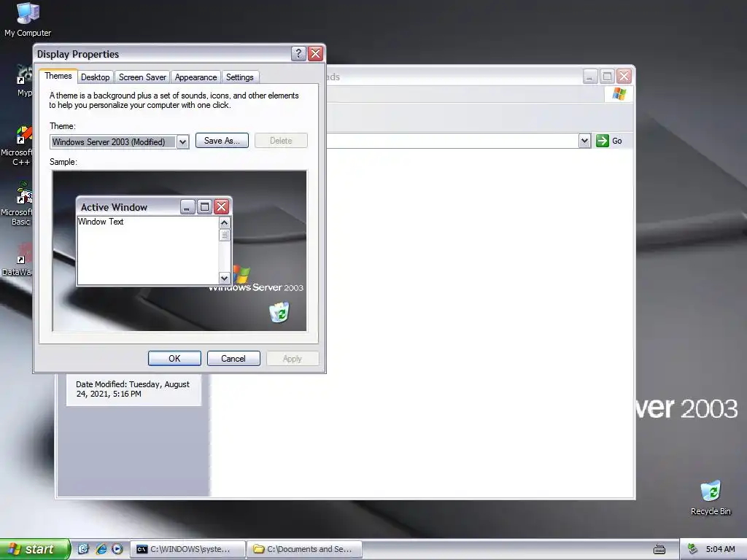Viewport: 747px width, 560px height.
Task: Minimize the Explorer window behind
Action: [x=589, y=76]
